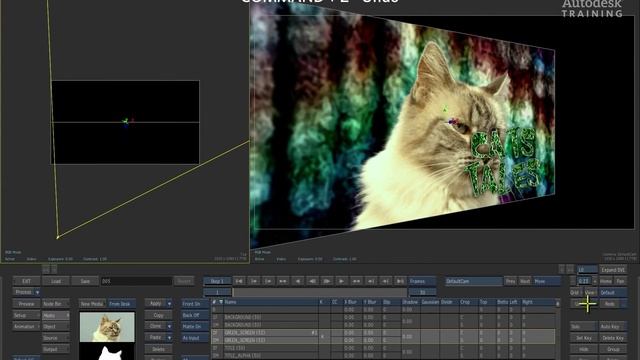Click the Delete Key button

pos(612,338)
